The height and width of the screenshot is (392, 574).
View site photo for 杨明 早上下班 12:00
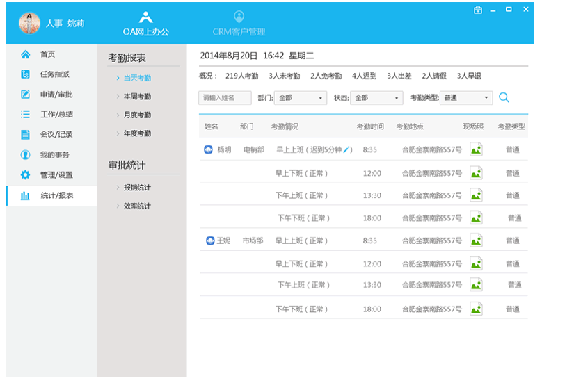[x=476, y=173]
